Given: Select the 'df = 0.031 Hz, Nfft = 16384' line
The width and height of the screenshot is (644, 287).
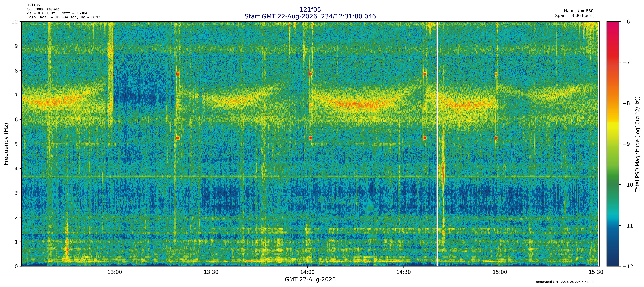Looking at the screenshot, I should click(57, 13).
